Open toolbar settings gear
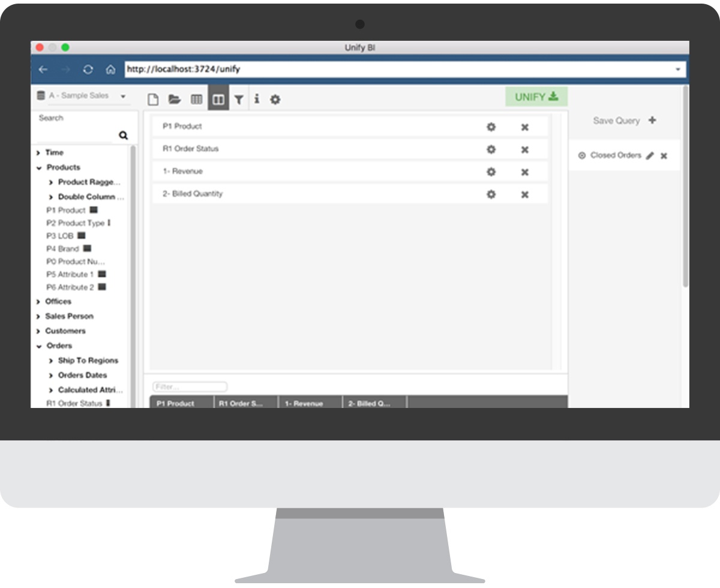The image size is (720, 588). (275, 100)
